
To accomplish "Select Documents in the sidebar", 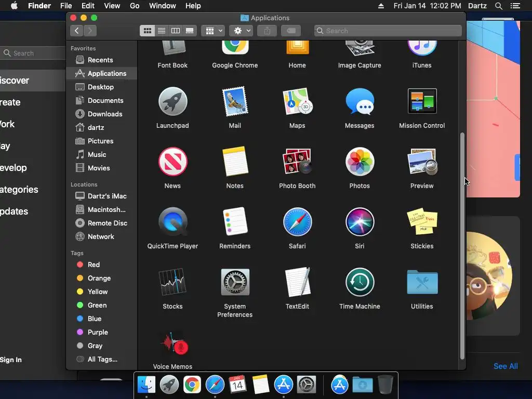I will click(102, 100).
